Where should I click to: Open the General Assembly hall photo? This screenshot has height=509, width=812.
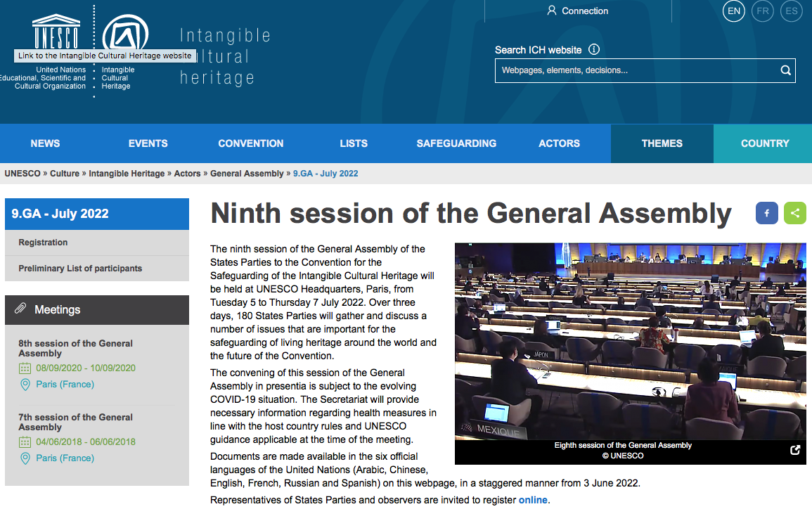[630, 341]
